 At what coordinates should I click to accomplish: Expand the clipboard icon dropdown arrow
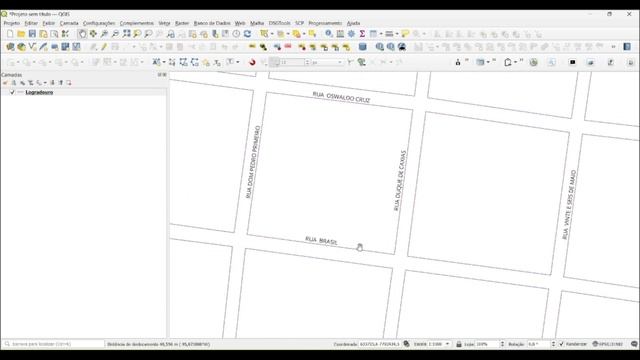coord(516,62)
